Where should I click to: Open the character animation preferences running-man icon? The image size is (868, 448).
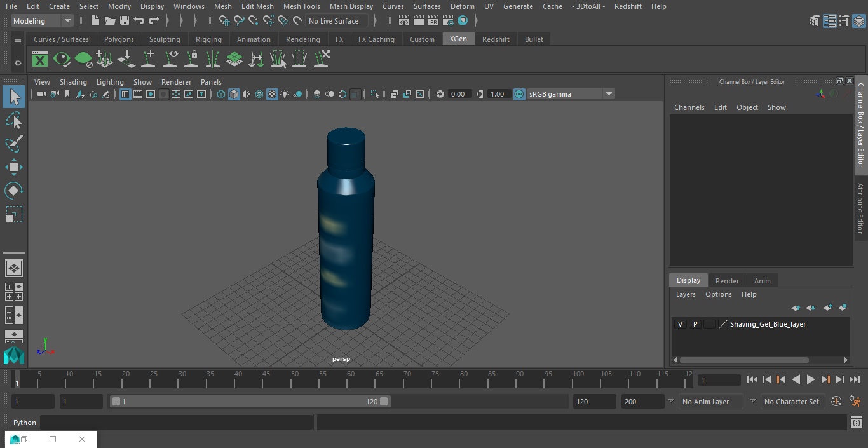855,402
